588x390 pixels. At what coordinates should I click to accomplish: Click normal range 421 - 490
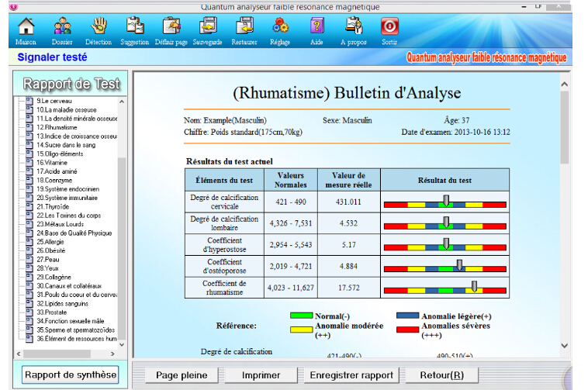(x=291, y=202)
